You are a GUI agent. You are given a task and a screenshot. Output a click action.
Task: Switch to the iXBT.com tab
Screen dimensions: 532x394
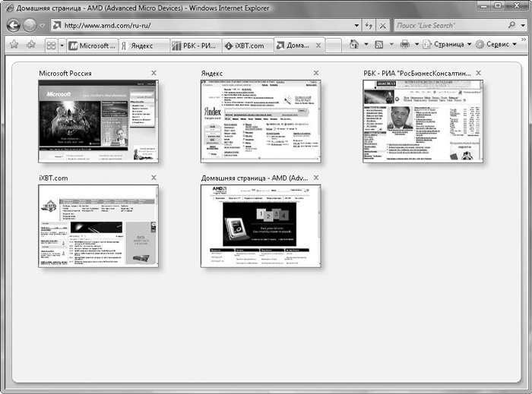point(245,46)
